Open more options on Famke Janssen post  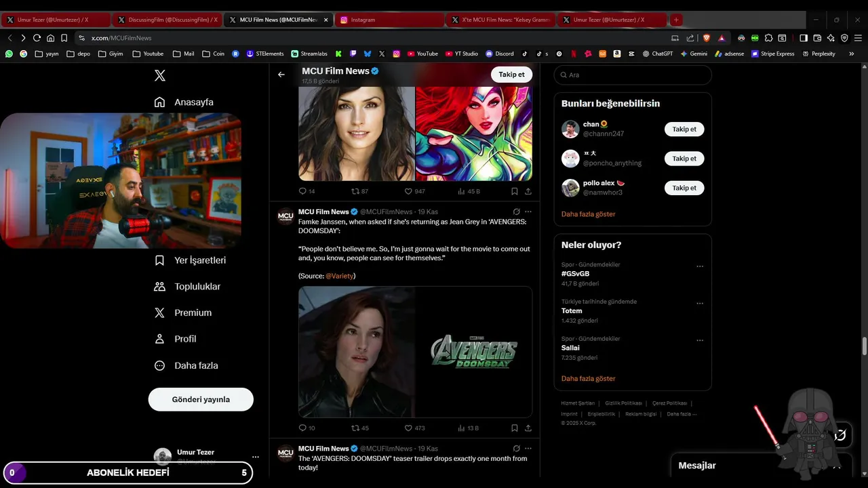tap(528, 212)
